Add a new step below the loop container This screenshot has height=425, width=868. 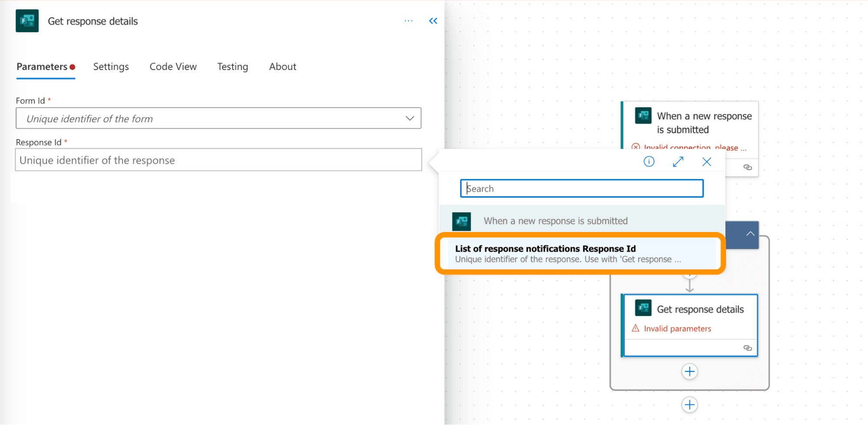690,405
